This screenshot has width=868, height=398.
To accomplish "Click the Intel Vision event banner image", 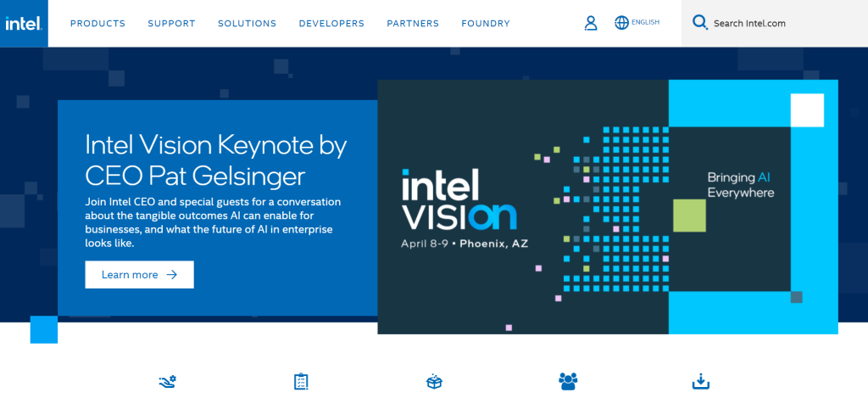I will coord(608,207).
